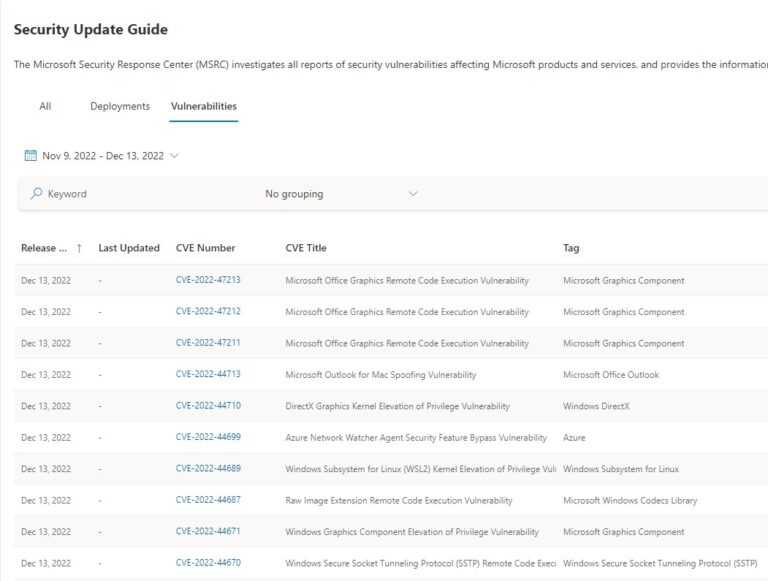Follow the CVE-2022-44710 link
The width and height of the screenshot is (768, 581).
point(208,406)
